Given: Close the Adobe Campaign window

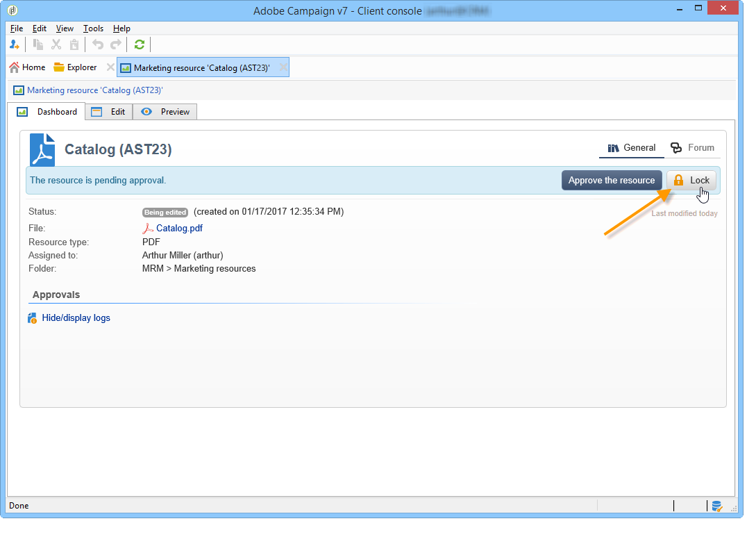Looking at the screenshot, I should click(x=723, y=8).
